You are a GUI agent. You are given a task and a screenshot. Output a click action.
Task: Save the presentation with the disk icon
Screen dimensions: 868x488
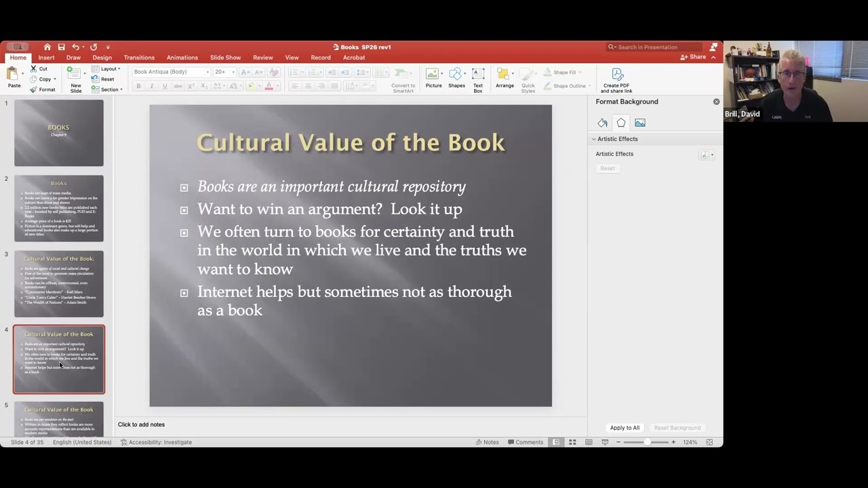click(x=61, y=47)
